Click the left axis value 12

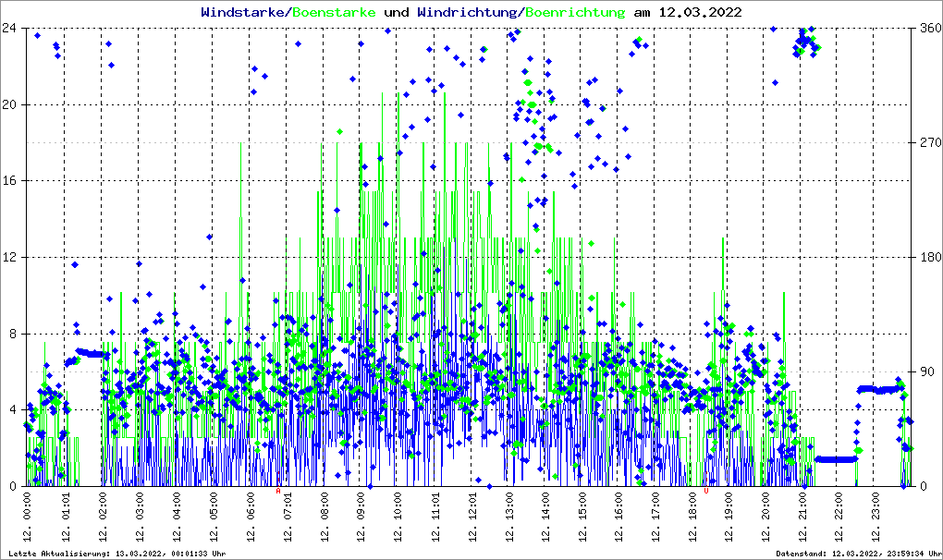pos(8,257)
